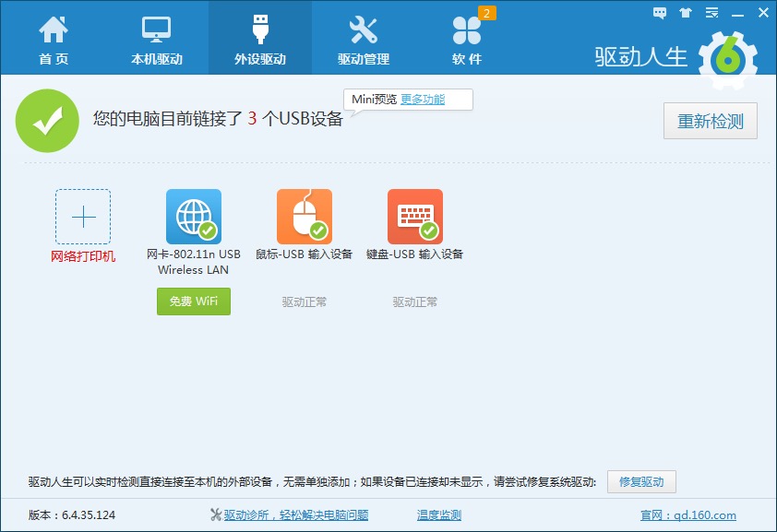Viewport: 777px width, 532px height.
Task: Open 驱动诊所 troubleshooting link
Action: pyautogui.click(x=296, y=515)
